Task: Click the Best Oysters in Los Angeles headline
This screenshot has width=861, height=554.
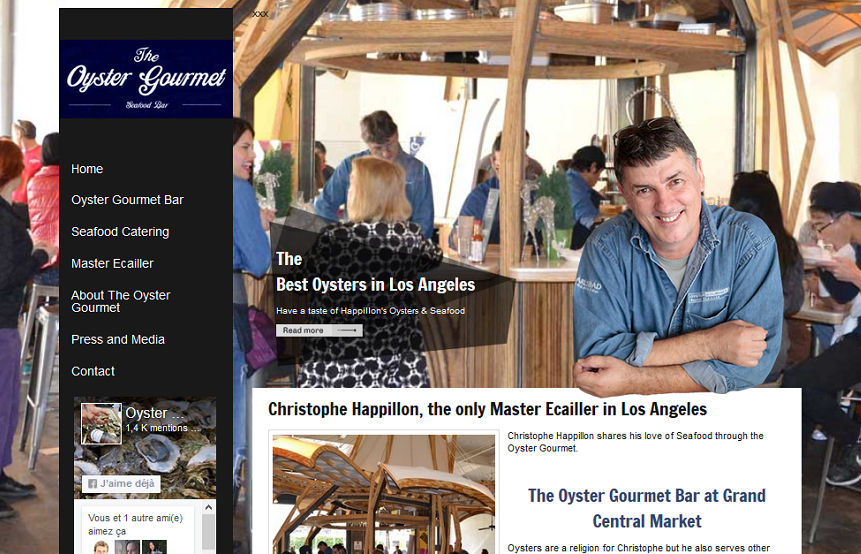Action: (x=376, y=285)
